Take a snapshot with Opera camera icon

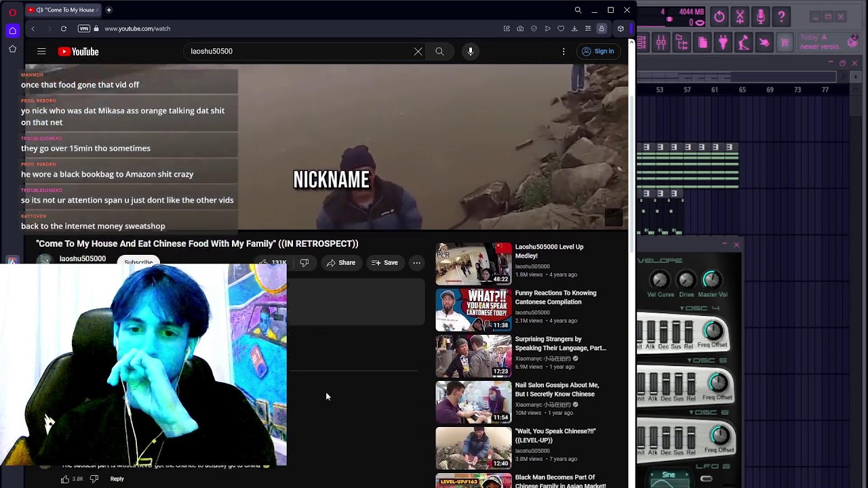[x=520, y=28]
